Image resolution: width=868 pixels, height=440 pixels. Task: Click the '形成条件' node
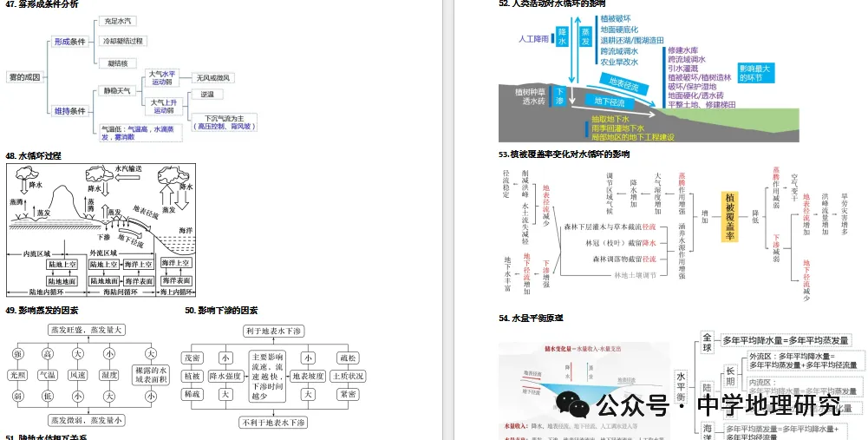coord(69,42)
